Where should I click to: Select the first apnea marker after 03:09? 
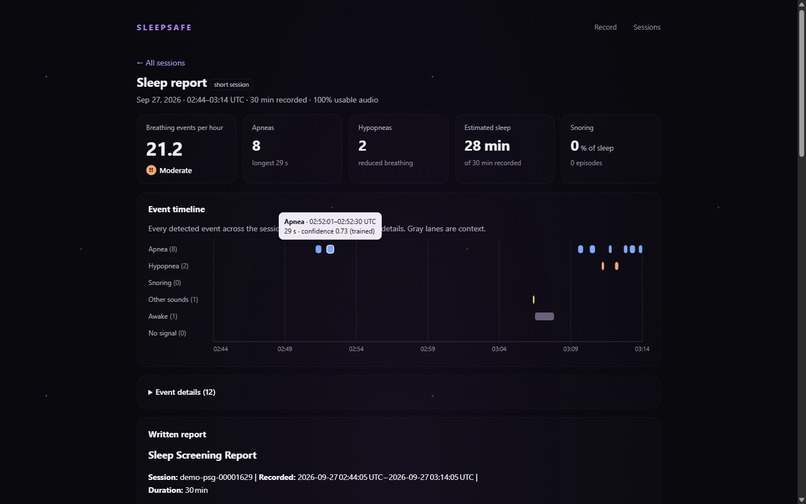pos(580,249)
